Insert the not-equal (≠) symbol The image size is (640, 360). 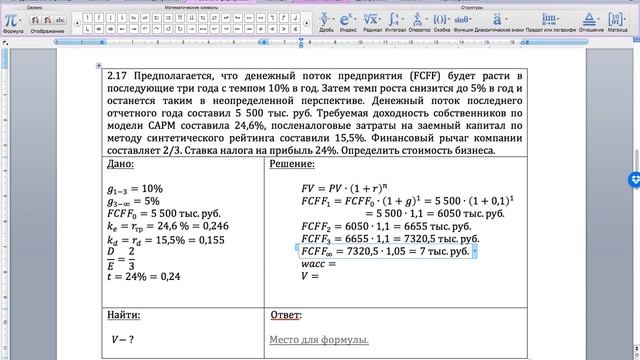click(260, 29)
